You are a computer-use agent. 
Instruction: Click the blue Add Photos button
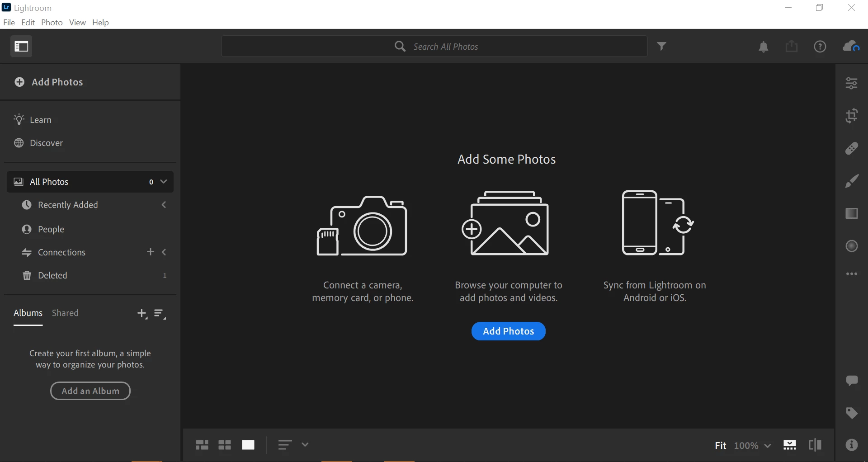[509, 331]
